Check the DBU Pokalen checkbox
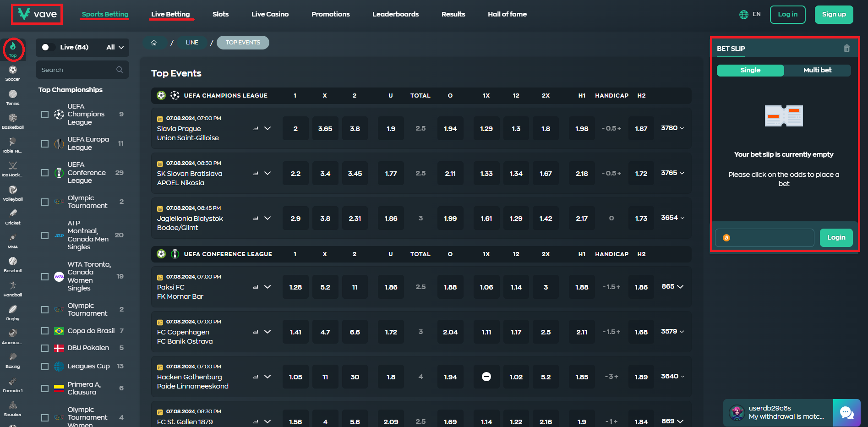Image resolution: width=868 pixels, height=427 pixels. tap(45, 348)
